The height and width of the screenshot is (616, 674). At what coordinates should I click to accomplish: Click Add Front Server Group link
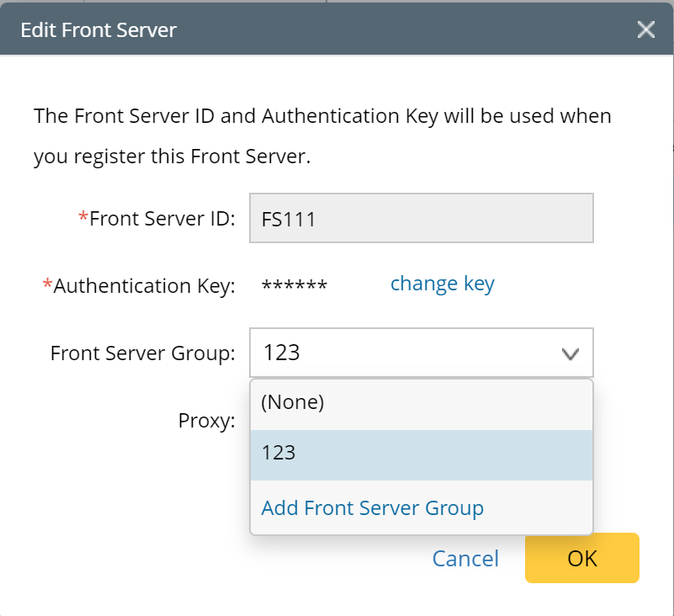click(372, 508)
